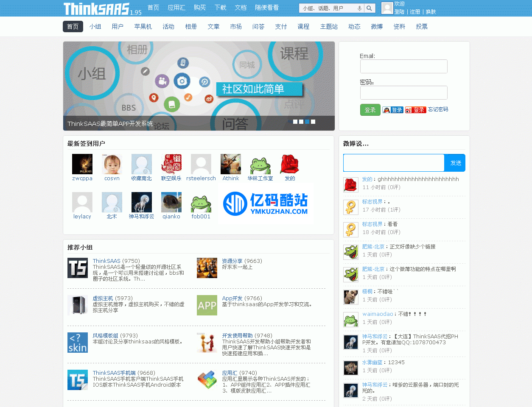The height and width of the screenshot is (407, 532).
Task: Click 肥熊-北京 name before 正文好像缺少个链接
Action: pos(373,247)
